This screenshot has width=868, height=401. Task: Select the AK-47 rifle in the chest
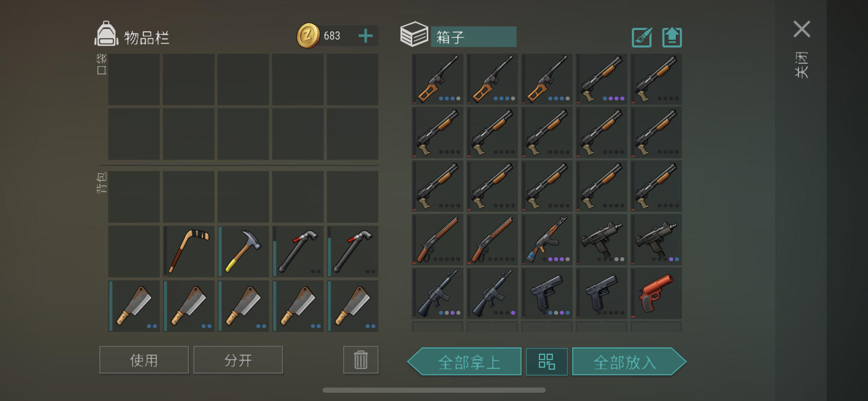point(547,239)
